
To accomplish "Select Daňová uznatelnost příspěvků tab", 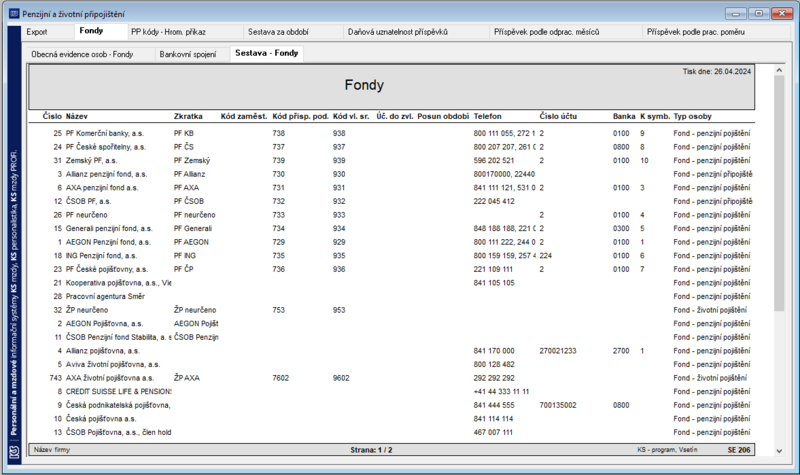I will [x=397, y=32].
